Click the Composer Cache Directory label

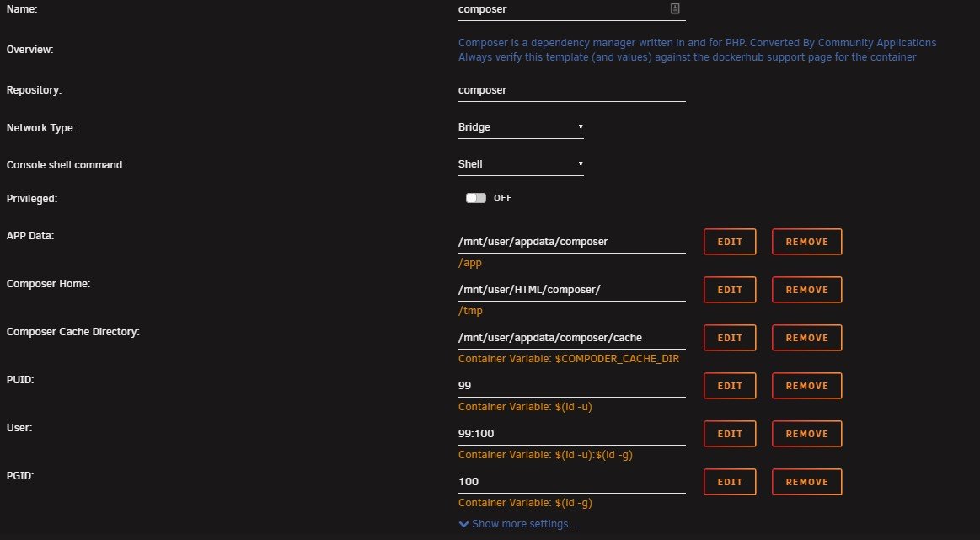(x=73, y=332)
